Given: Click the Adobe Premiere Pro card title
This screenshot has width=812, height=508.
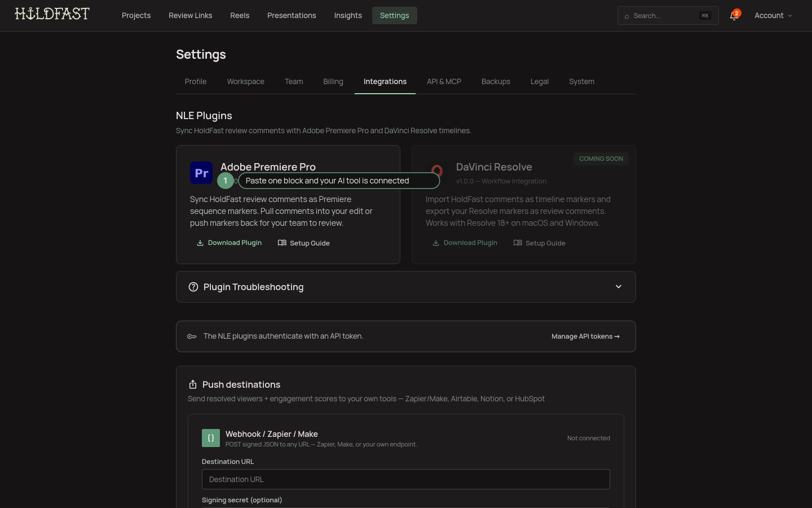Looking at the screenshot, I should click(268, 167).
